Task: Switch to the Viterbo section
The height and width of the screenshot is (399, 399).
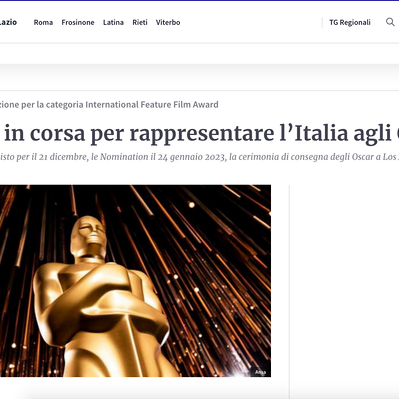Action: pyautogui.click(x=168, y=22)
